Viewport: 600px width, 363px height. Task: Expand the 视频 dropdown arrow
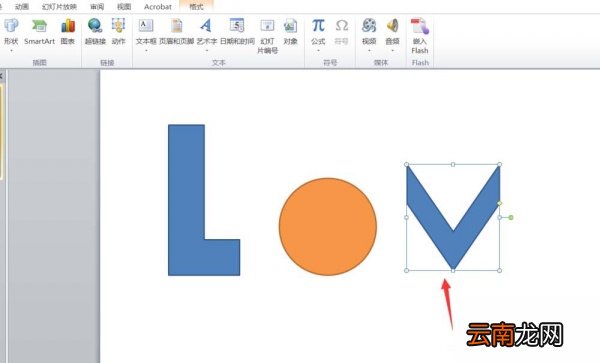coord(369,50)
